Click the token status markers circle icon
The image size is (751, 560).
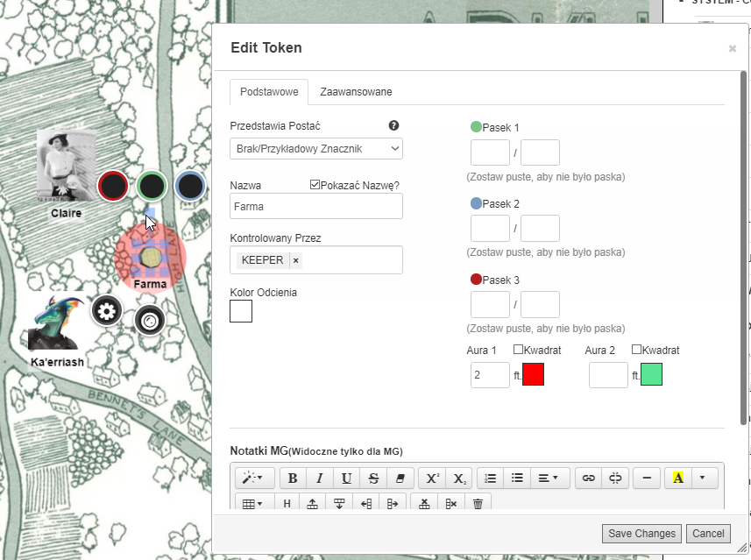pos(150,321)
